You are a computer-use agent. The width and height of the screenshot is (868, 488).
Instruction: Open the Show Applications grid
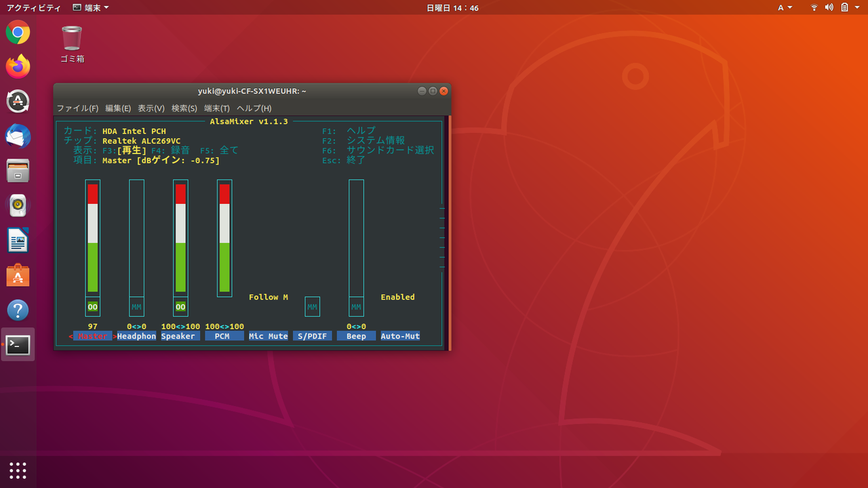17,470
